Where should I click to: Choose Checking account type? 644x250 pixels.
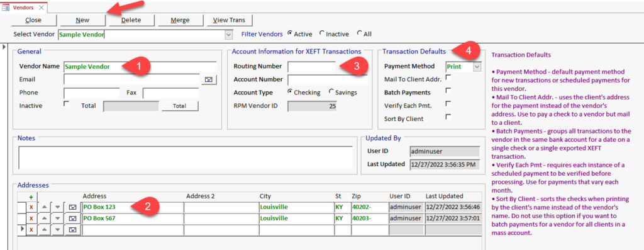290,92
